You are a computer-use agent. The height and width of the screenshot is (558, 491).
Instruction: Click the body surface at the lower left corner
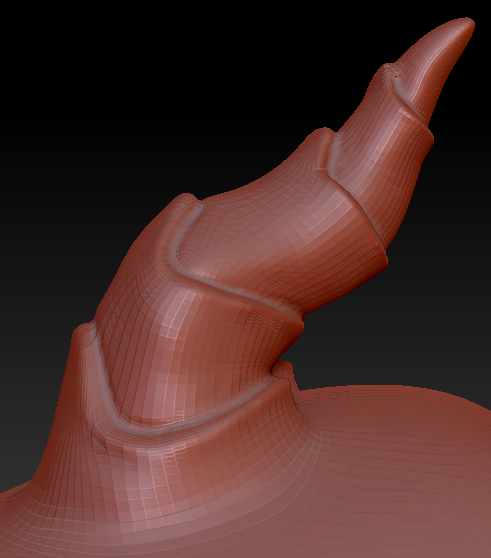point(21,527)
